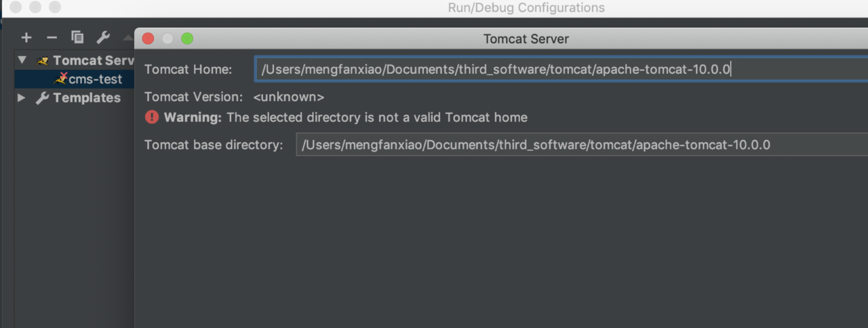Click the red warning icon
The image size is (868, 328).
152,117
